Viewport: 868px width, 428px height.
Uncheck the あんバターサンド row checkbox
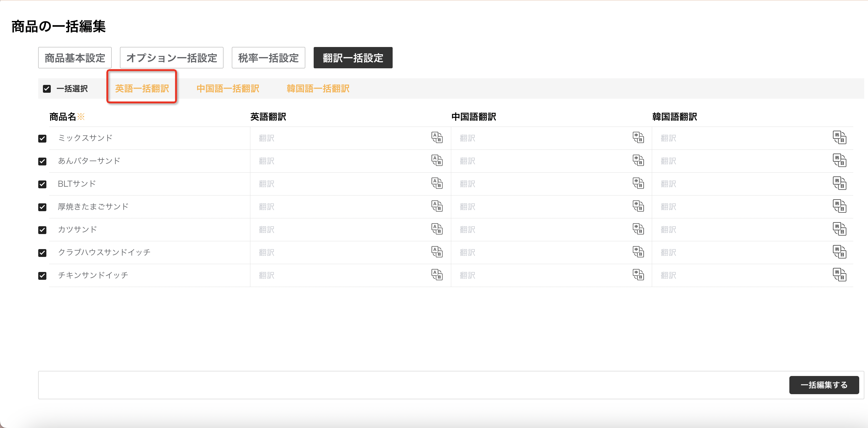pos(42,161)
